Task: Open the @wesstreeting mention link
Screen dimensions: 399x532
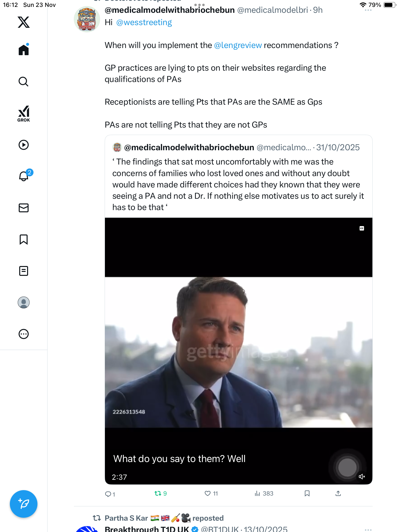Action: [144, 22]
